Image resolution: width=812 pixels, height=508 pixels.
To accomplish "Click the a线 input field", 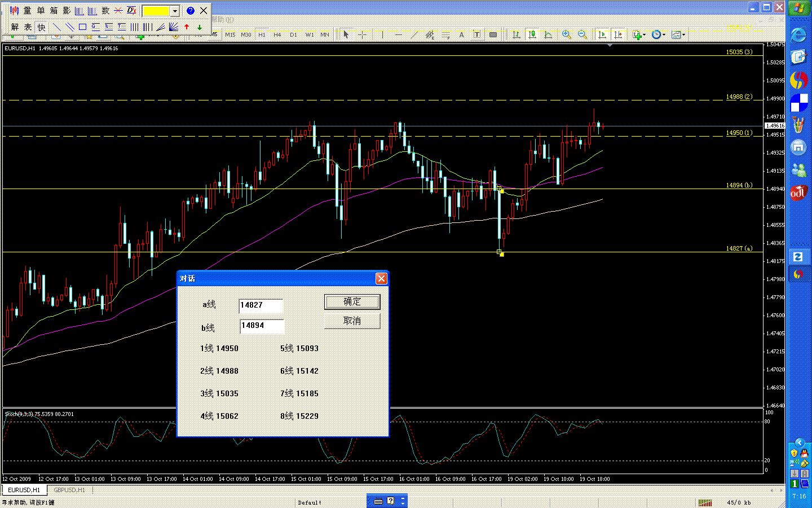I will click(x=261, y=305).
